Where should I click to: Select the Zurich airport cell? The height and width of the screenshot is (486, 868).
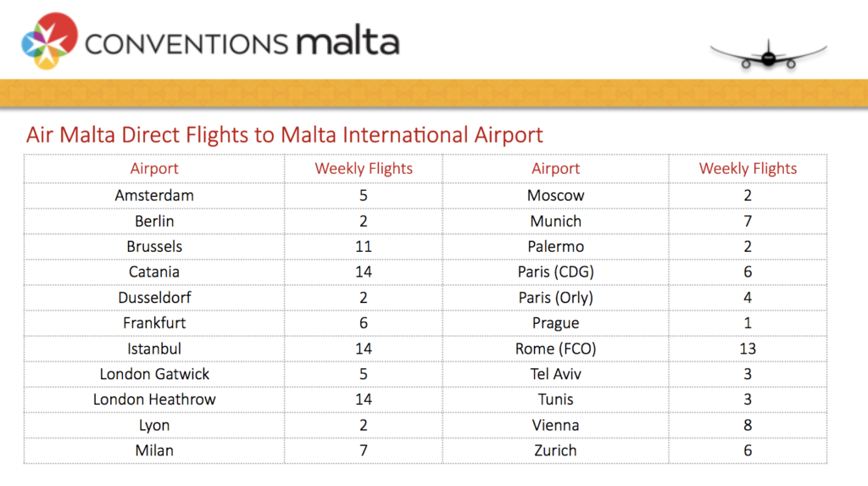click(x=555, y=450)
